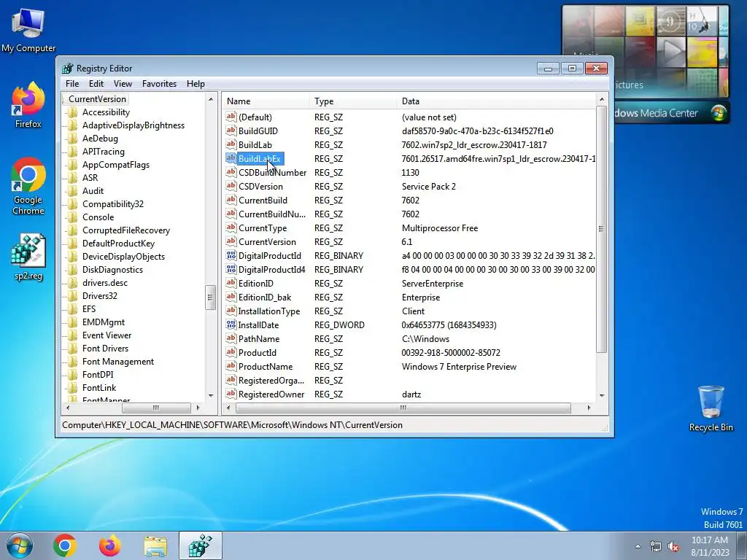Select the PathName value name

259,338
